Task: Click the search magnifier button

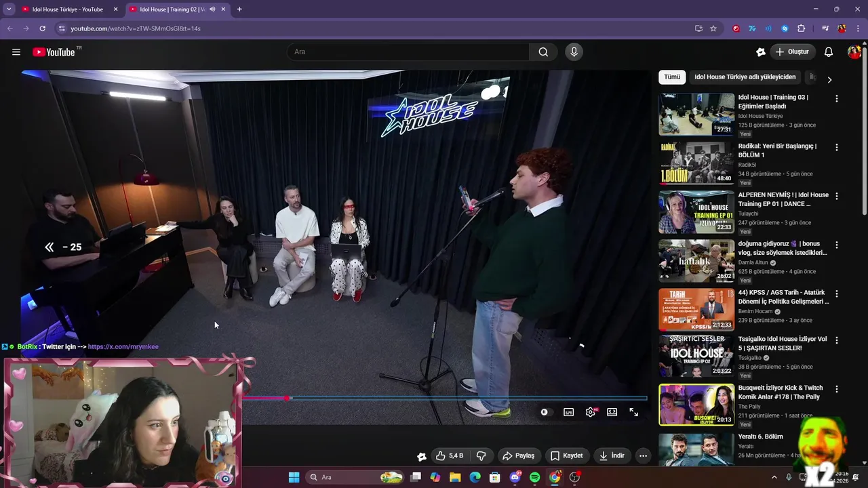Action: click(543, 52)
